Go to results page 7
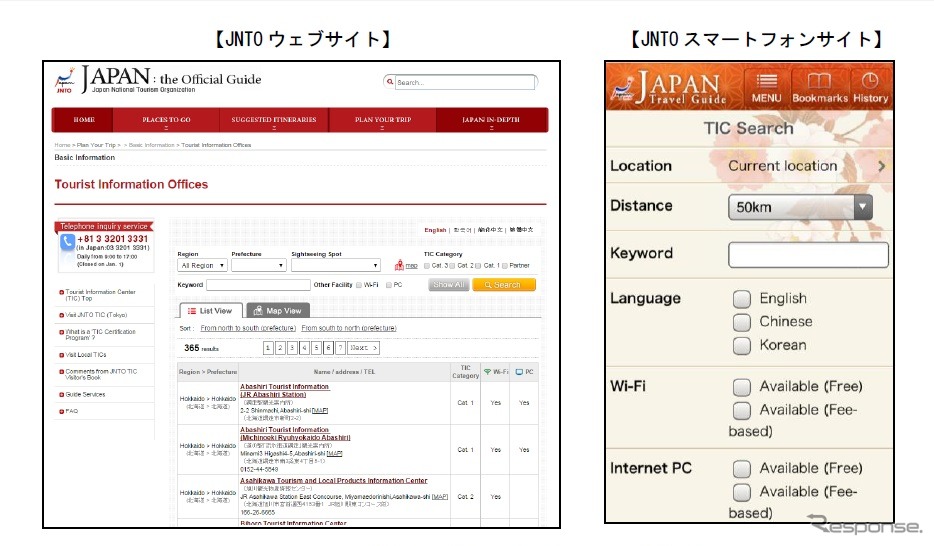The height and width of the screenshot is (546, 934). pos(340,348)
